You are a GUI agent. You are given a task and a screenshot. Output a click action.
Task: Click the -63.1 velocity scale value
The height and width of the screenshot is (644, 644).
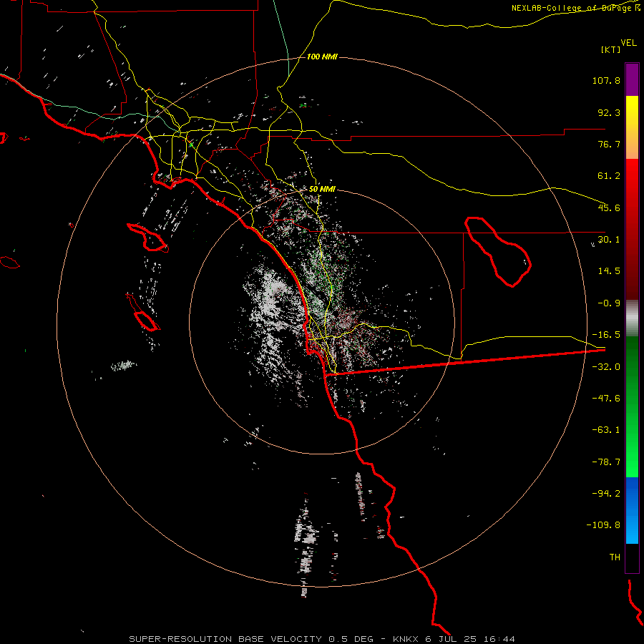click(606, 430)
